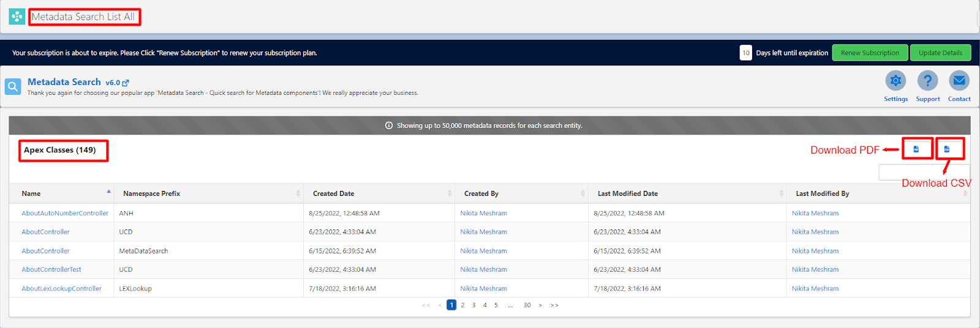
Task: Click Update Details button
Action: (940, 53)
